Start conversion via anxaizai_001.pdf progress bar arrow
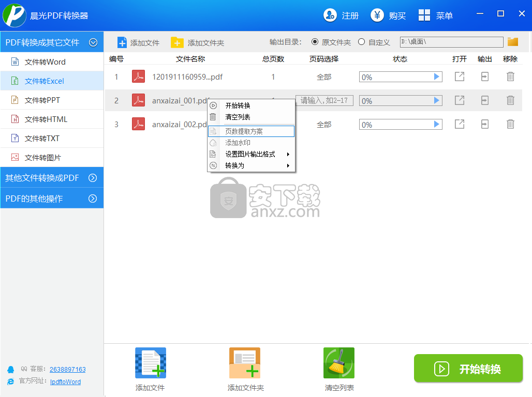Viewport: 532px width, 397px height. [437, 100]
